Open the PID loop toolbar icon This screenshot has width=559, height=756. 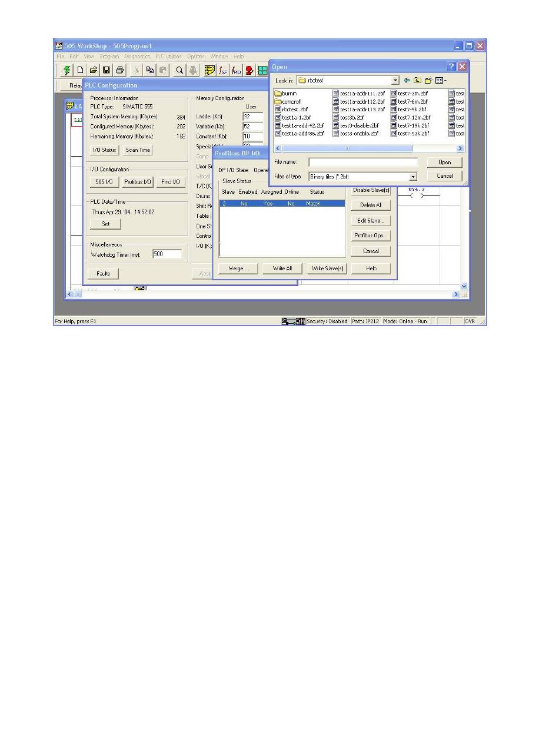236,70
